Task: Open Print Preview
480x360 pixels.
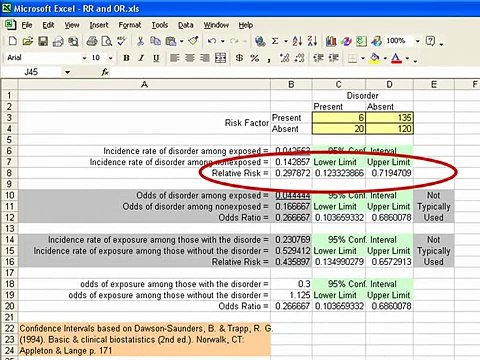Action: click(107, 41)
